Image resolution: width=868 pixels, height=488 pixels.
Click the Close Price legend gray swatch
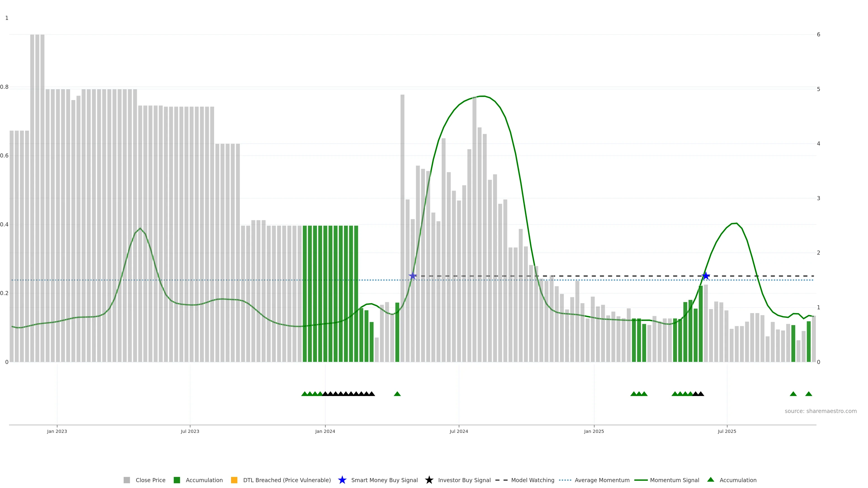click(x=127, y=480)
